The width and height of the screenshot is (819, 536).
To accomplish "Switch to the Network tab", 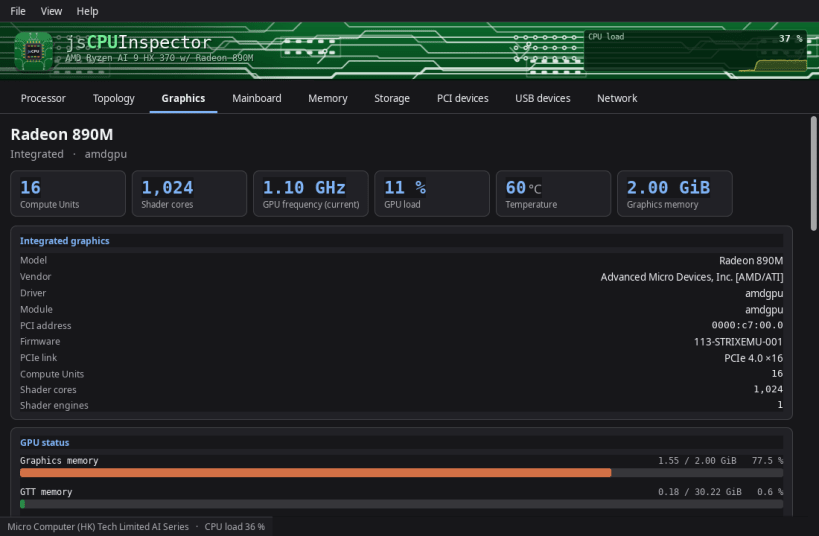I will click(x=617, y=98).
